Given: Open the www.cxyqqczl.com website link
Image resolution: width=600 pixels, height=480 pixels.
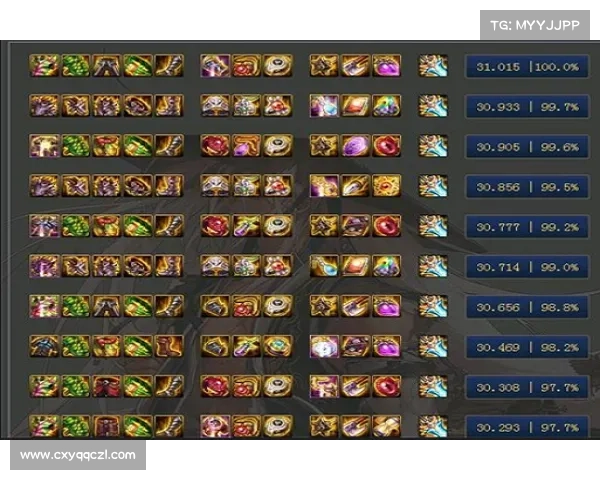Looking at the screenshot, I should [78, 455].
